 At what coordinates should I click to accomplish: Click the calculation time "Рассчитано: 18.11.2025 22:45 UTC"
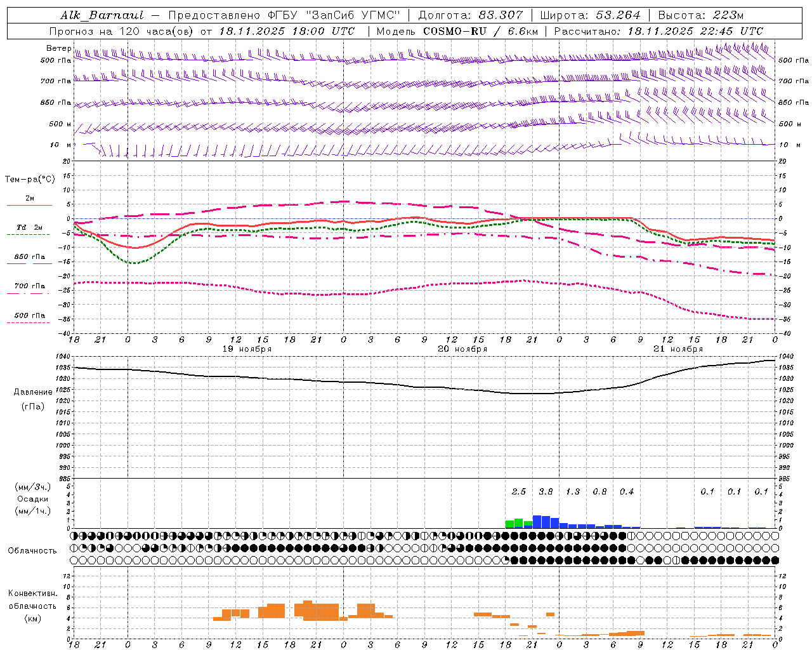click(658, 31)
